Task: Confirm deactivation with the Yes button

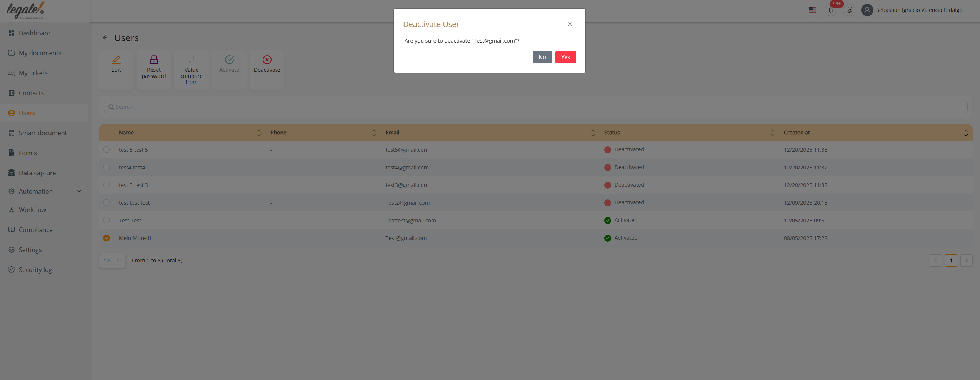Action: (x=565, y=57)
